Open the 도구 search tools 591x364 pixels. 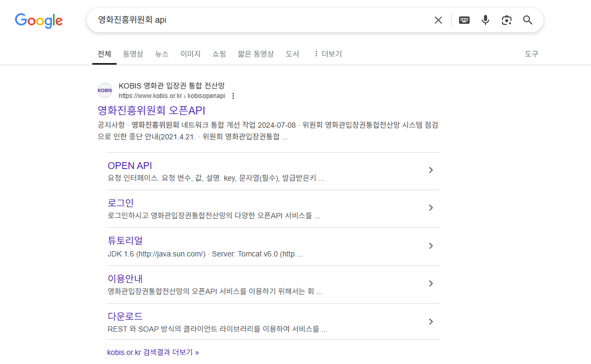point(532,54)
